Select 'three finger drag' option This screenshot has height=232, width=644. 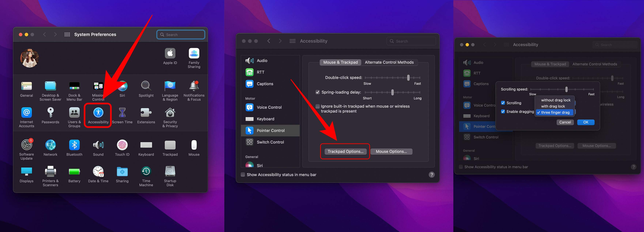point(555,112)
